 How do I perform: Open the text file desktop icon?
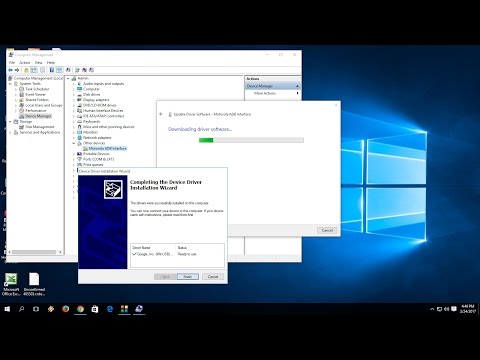(x=34, y=284)
